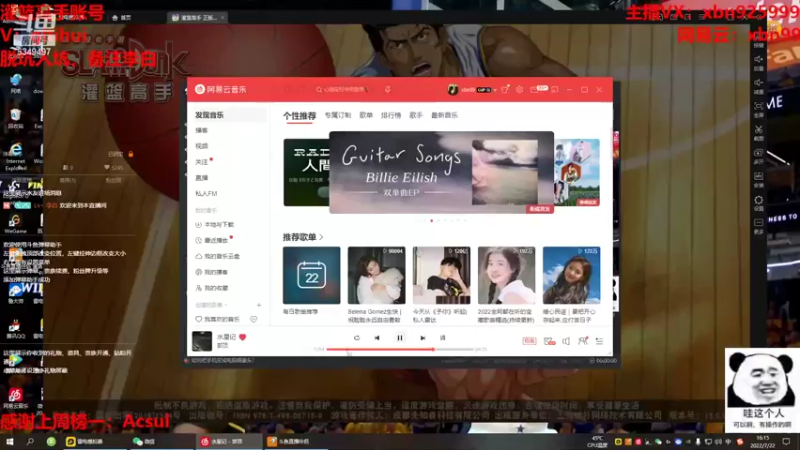Open the daily recommendation calendar 22 card
Image resolution: width=800 pixels, height=450 pixels.
coord(311,276)
